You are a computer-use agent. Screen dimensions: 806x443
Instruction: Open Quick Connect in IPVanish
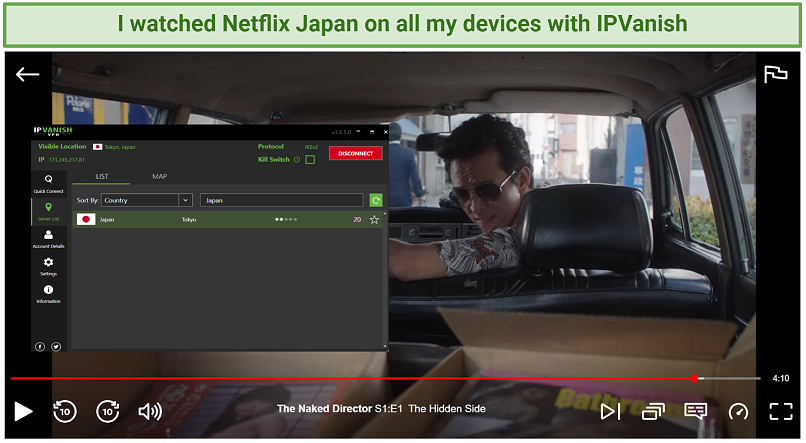(48, 183)
